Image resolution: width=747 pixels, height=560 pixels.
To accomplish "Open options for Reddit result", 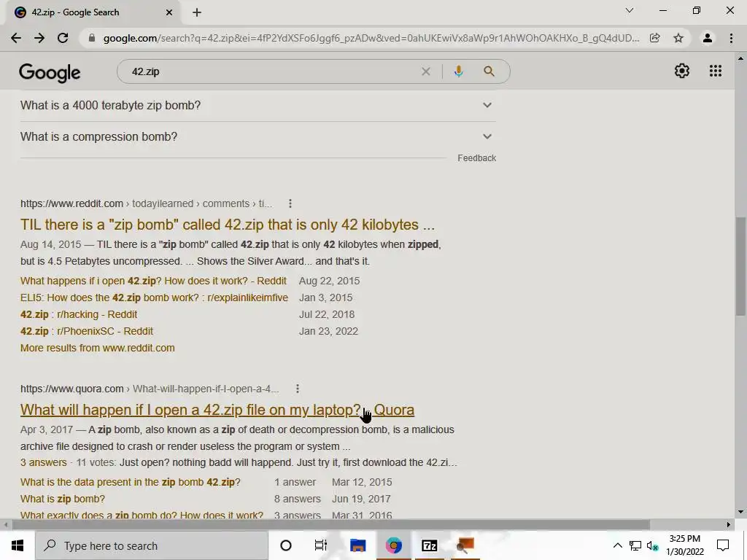I will 290,204.
